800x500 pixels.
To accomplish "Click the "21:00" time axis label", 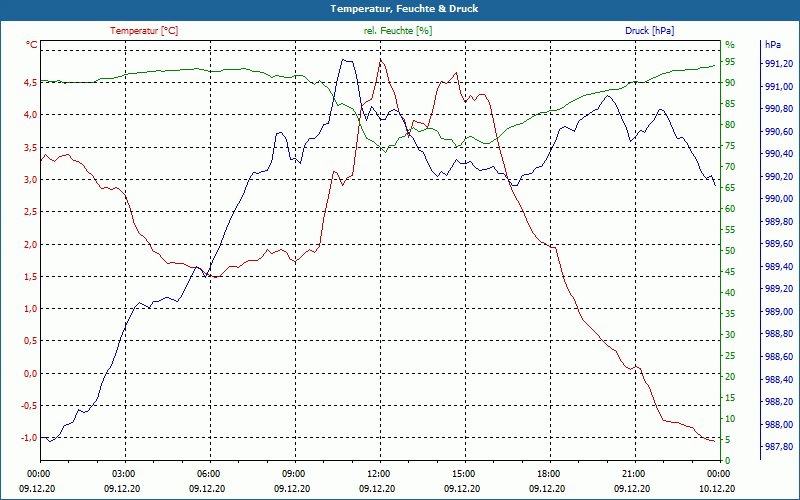I will 633,473.
